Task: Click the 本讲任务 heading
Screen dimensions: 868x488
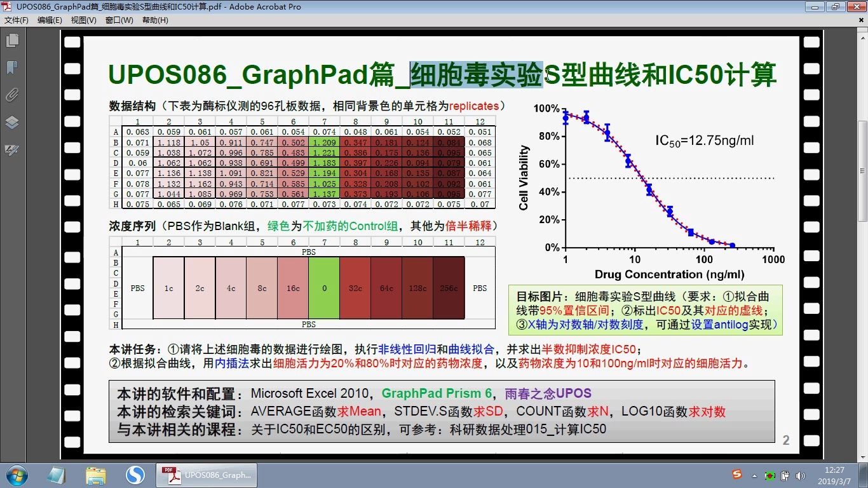Action: coord(132,349)
